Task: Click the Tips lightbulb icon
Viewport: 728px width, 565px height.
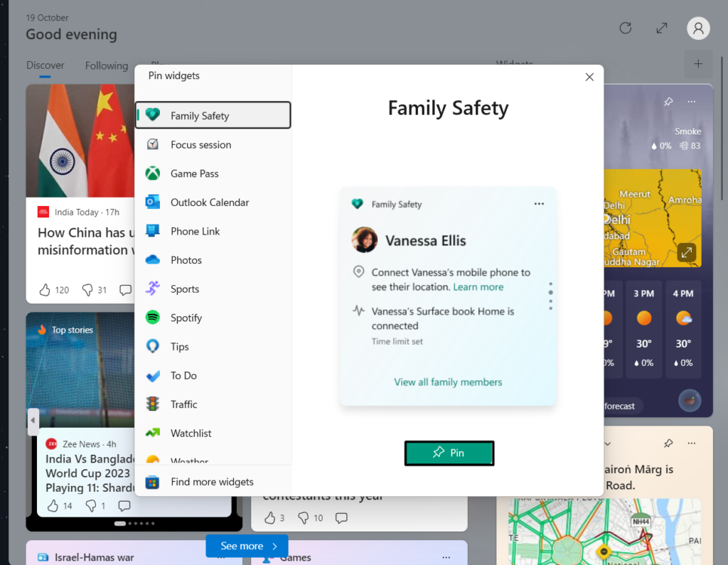Action: point(153,346)
